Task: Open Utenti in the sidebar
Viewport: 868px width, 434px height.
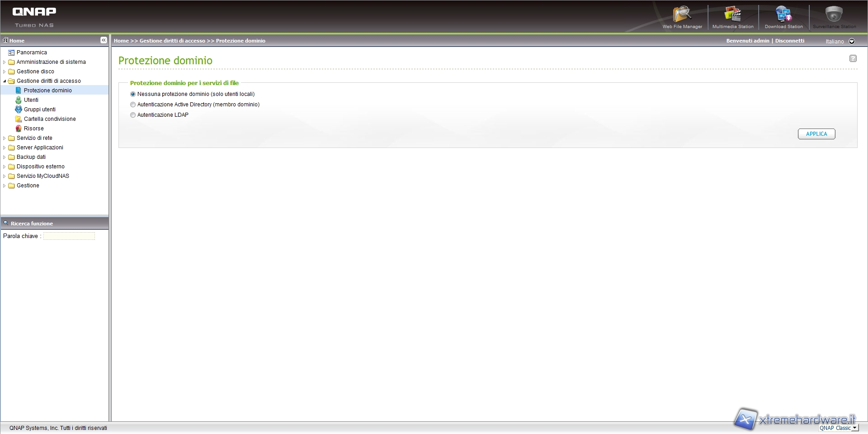Action: (x=31, y=100)
